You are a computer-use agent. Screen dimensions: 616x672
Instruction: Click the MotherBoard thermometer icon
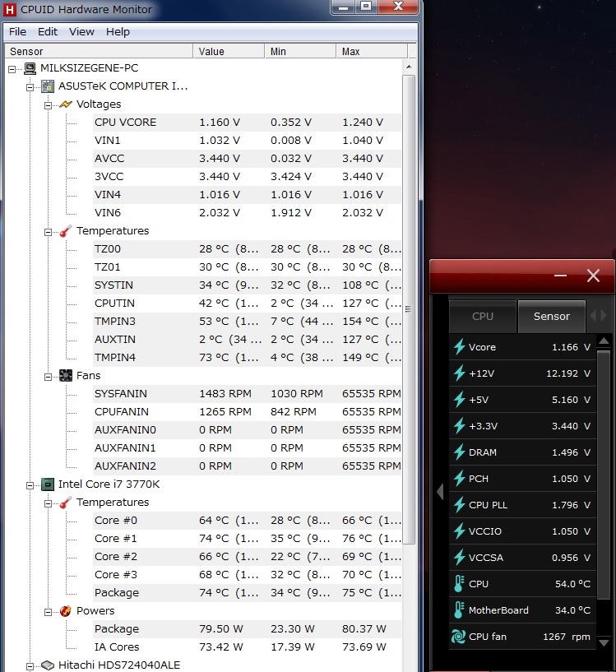pos(459,610)
